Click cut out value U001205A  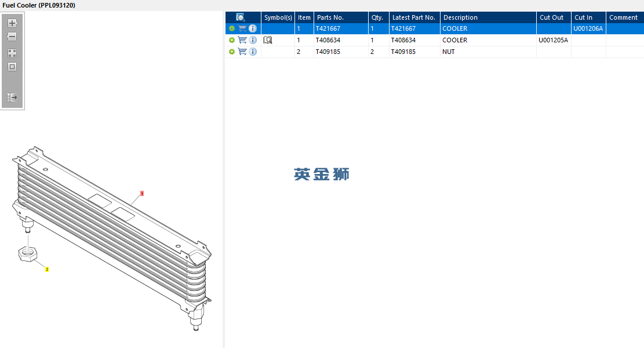coord(553,40)
